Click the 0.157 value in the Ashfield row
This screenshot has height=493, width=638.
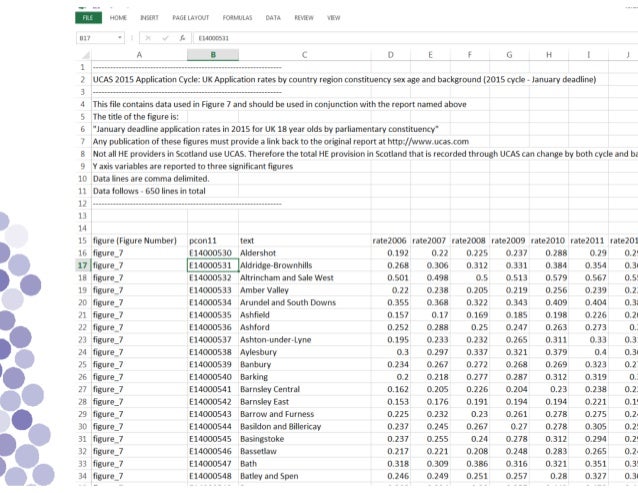coord(391,315)
